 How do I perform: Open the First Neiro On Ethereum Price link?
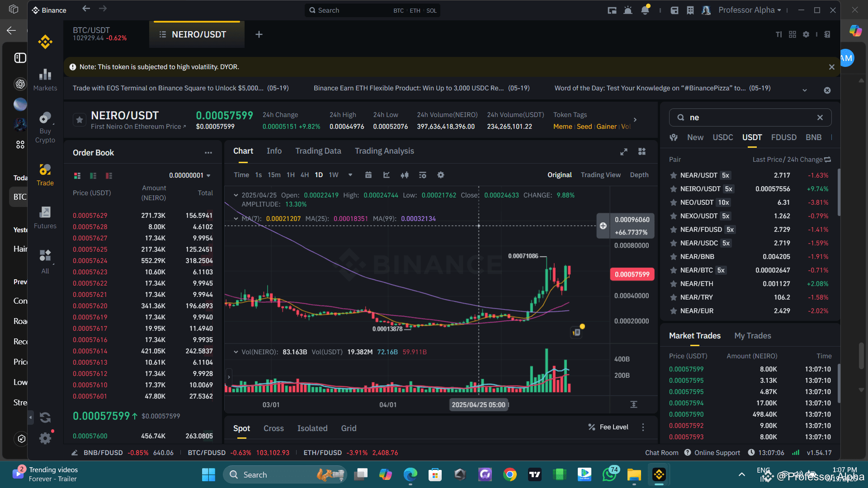click(x=138, y=127)
